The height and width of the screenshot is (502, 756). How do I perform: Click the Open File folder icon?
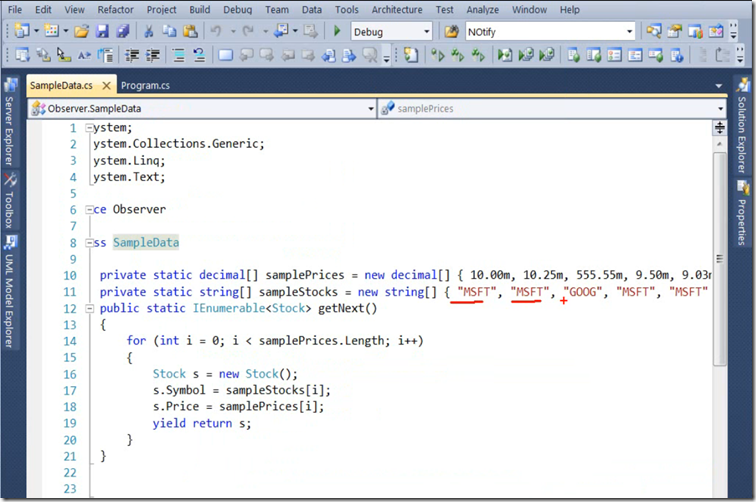(81, 32)
